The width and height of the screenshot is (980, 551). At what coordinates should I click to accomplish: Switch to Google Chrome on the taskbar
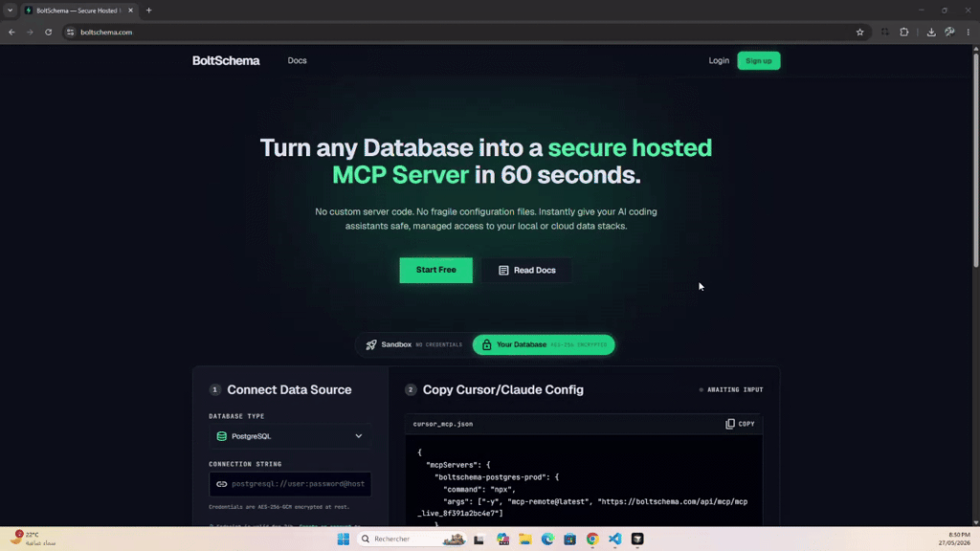pyautogui.click(x=592, y=539)
